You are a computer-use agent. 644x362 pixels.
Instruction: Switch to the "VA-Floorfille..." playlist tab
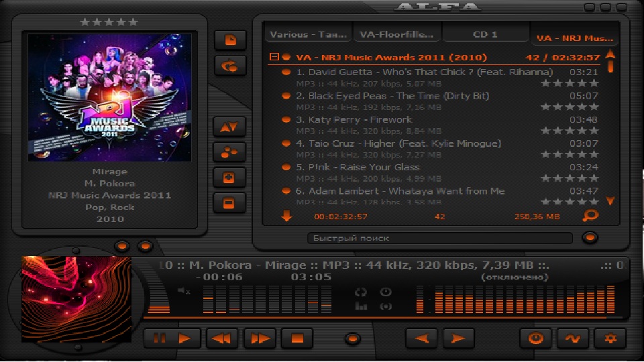[x=396, y=34]
